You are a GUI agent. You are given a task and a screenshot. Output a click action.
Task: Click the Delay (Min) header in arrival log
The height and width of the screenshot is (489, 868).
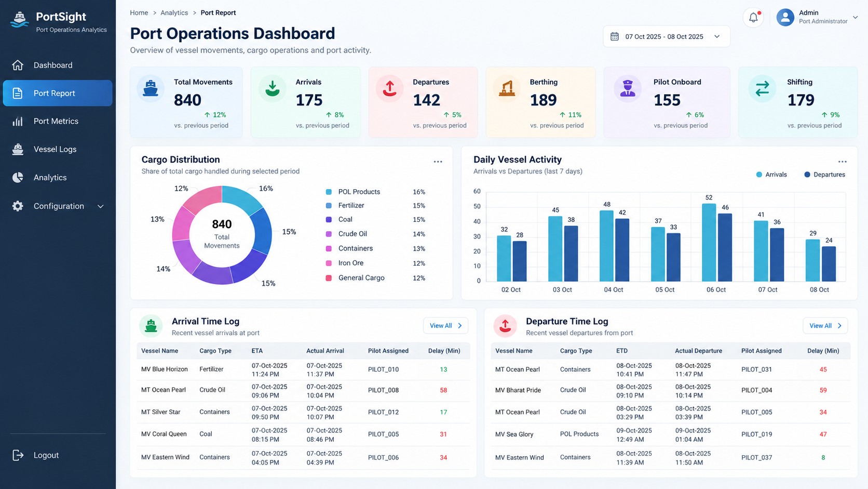(444, 351)
